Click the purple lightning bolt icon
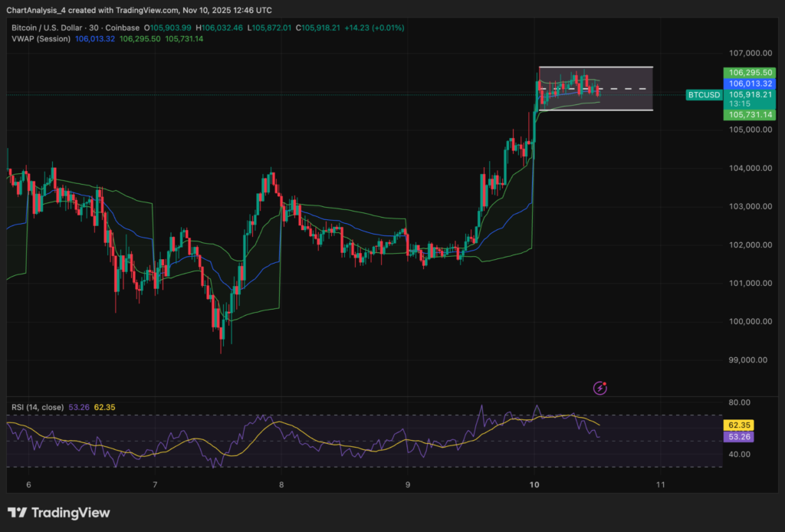The image size is (785, 532). tap(600, 388)
